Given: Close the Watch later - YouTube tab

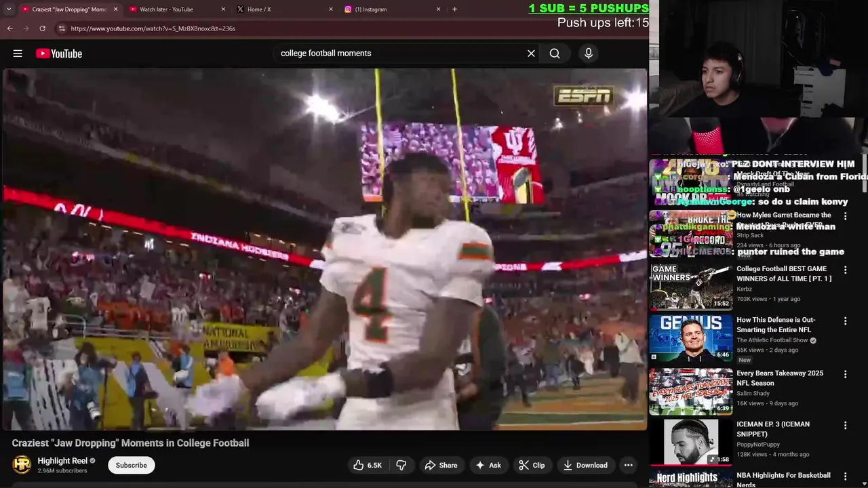Looking at the screenshot, I should tap(223, 9).
